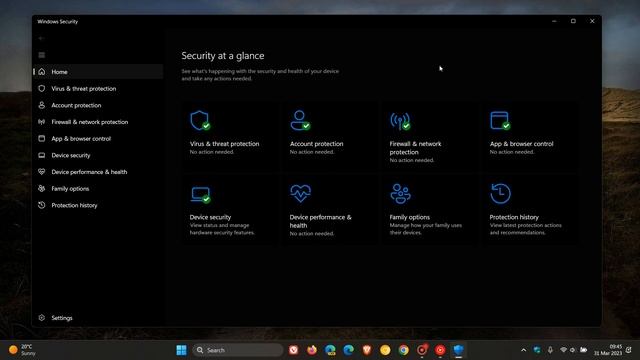Click the App & browser control window tile icon
640x360 pixels.
(x=500, y=120)
